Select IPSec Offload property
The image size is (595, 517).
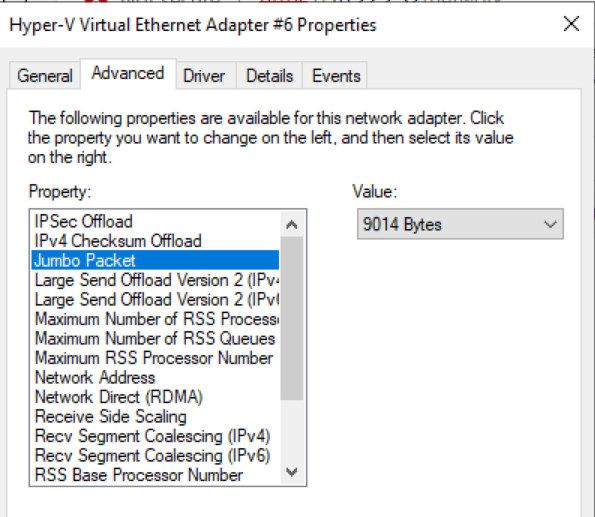[155, 221]
